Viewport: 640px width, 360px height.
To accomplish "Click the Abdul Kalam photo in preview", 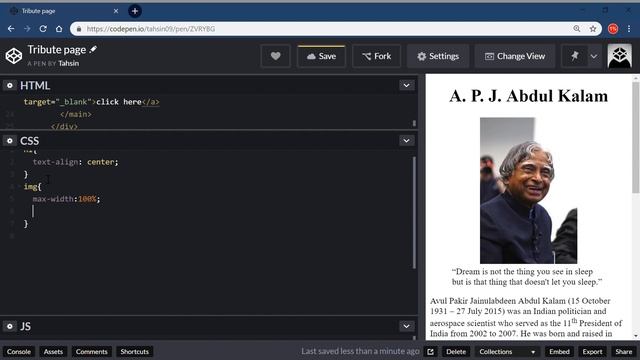I will click(529, 190).
